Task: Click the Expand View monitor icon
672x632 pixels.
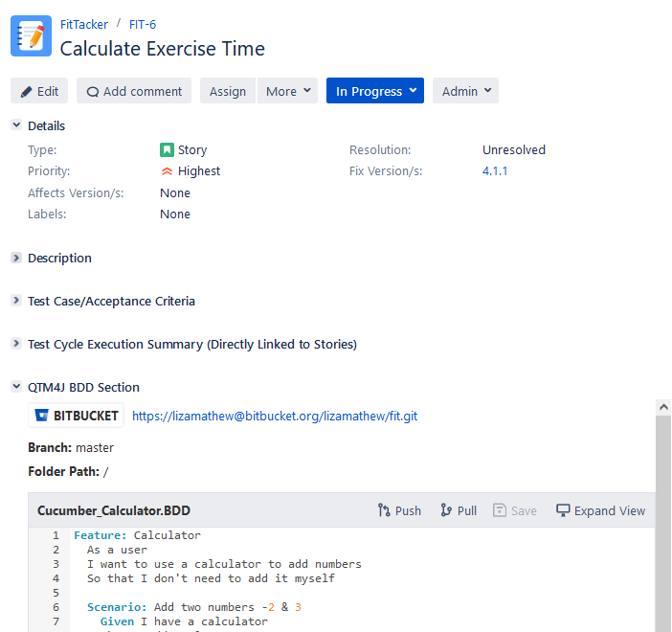Action: [563, 510]
